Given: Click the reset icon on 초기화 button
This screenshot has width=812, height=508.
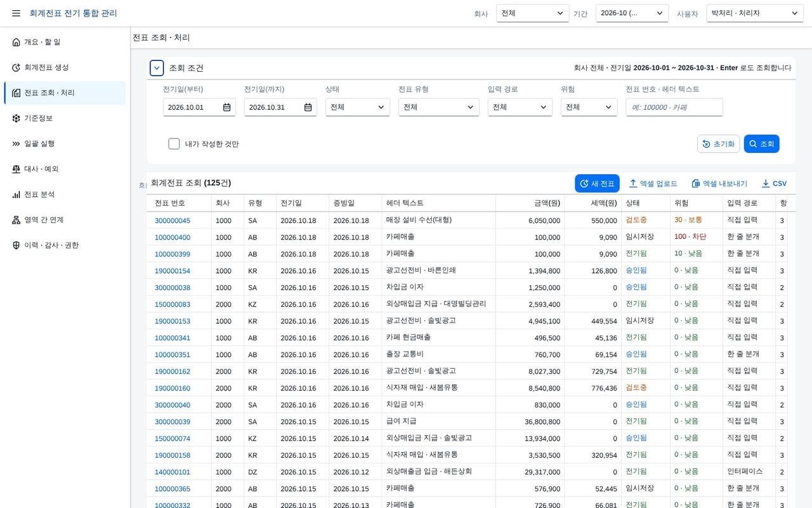Looking at the screenshot, I should (707, 144).
